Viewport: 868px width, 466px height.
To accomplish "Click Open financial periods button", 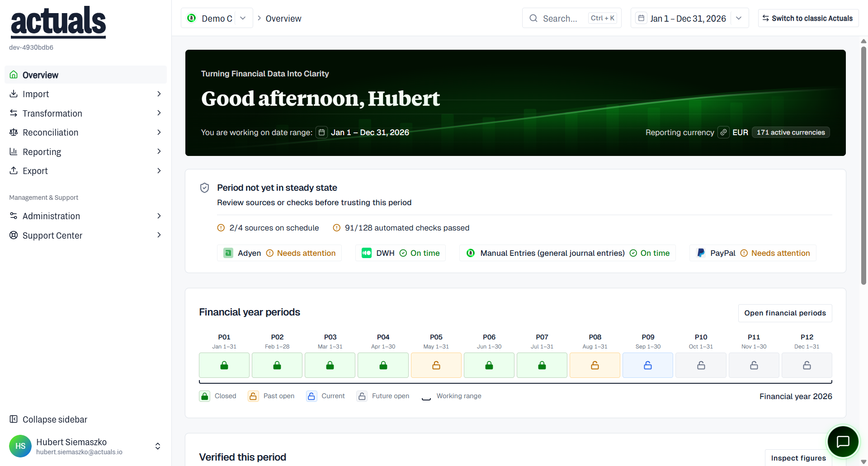I will coord(785,313).
